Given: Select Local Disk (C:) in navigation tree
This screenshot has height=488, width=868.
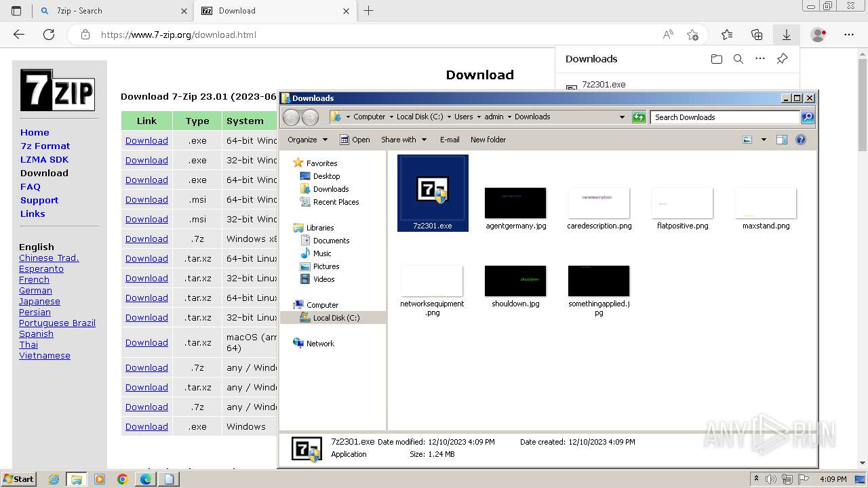Looking at the screenshot, I should (x=336, y=318).
